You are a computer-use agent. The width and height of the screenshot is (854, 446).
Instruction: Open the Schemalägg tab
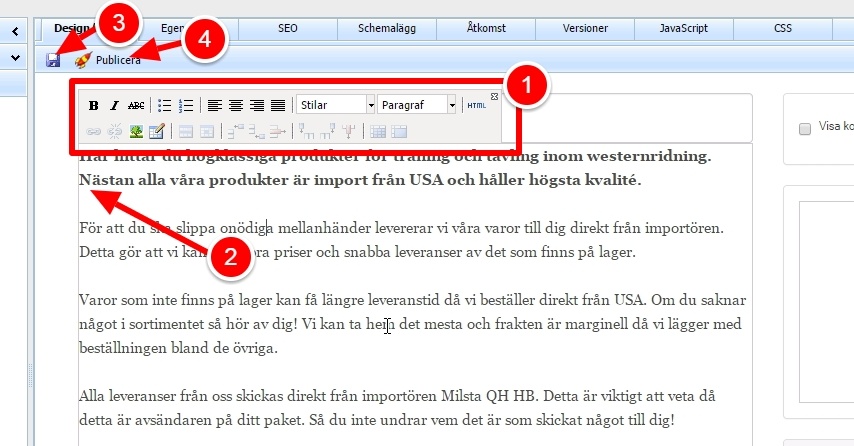click(x=387, y=28)
